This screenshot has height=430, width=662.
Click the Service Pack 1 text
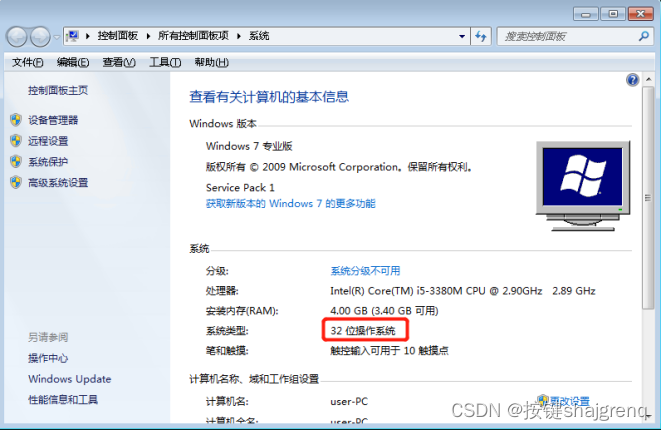click(240, 188)
